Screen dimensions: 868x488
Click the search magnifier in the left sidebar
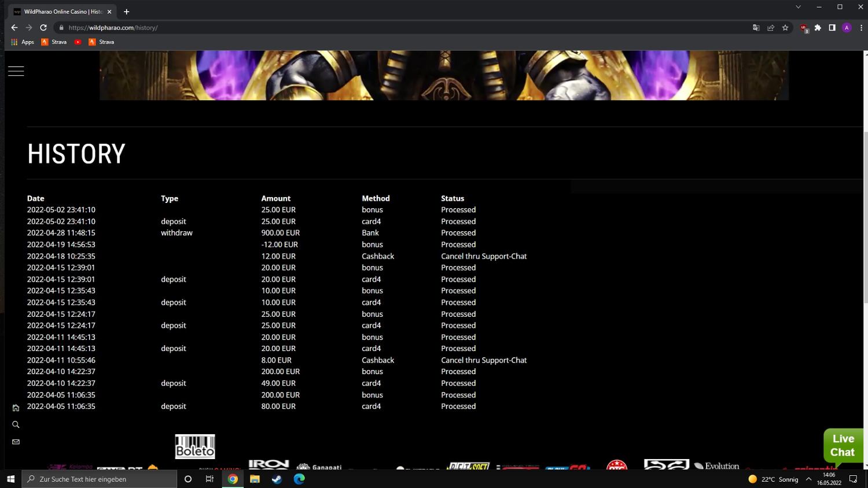pos(16,424)
